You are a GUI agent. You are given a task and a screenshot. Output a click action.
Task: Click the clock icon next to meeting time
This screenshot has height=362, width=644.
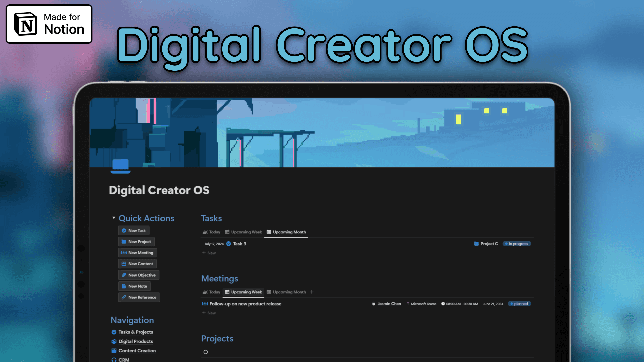click(x=443, y=304)
